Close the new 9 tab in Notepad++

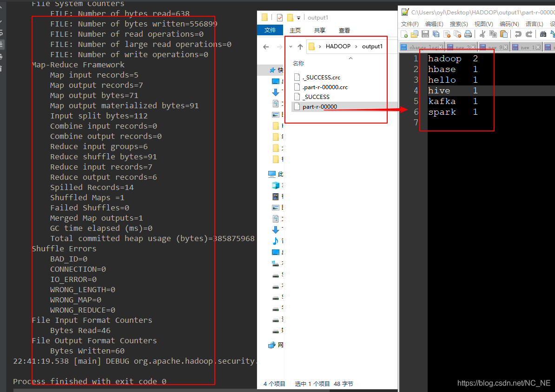(506, 47)
